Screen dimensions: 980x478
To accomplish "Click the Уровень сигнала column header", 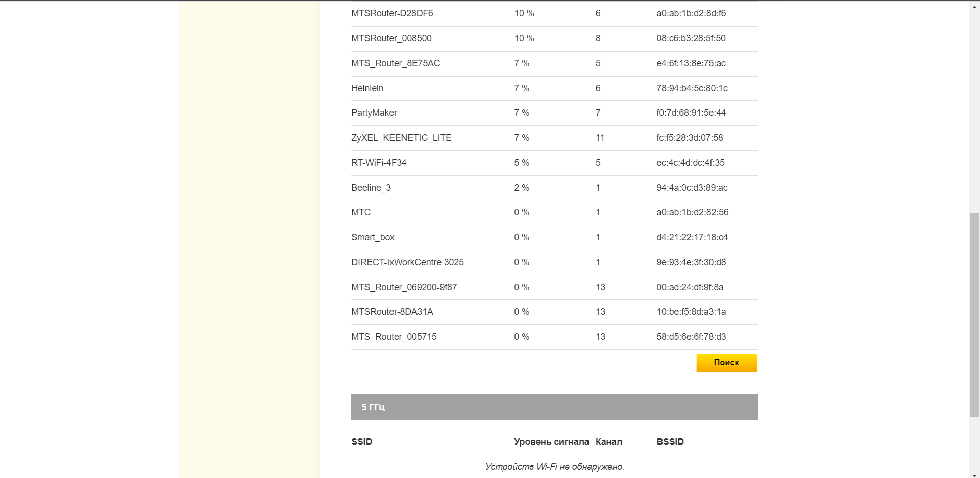I will [551, 442].
